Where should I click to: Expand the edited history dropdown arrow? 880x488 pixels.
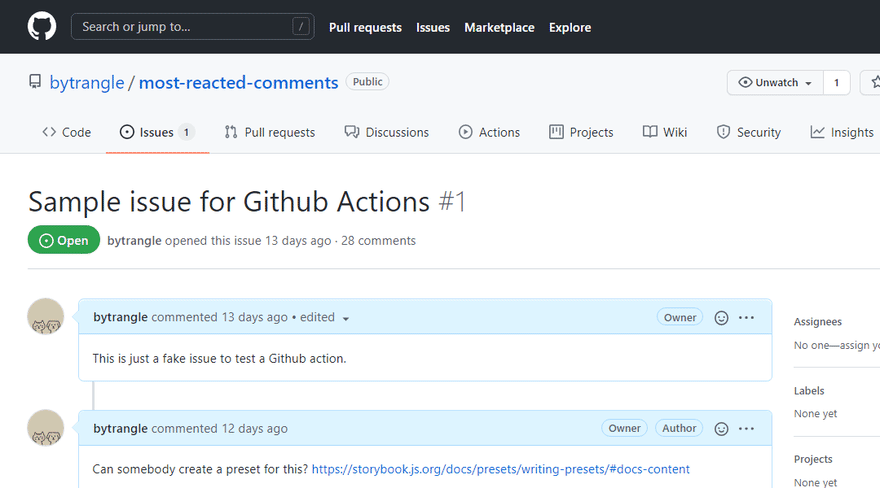346,319
